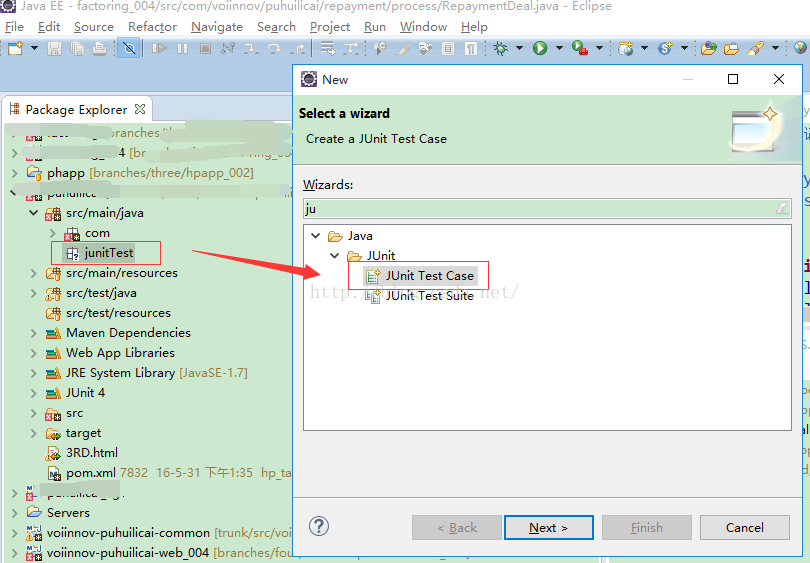Open the File menu
The image size is (810, 563).
click(14, 27)
